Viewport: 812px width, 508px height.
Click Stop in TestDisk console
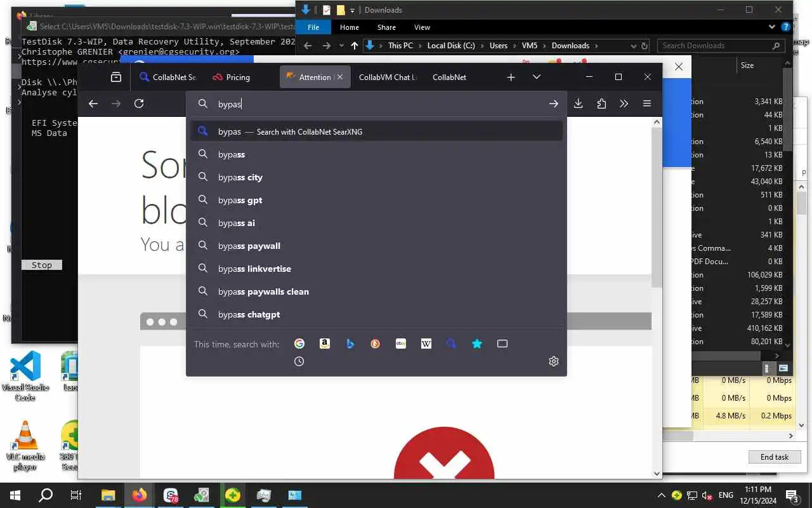[x=42, y=265]
